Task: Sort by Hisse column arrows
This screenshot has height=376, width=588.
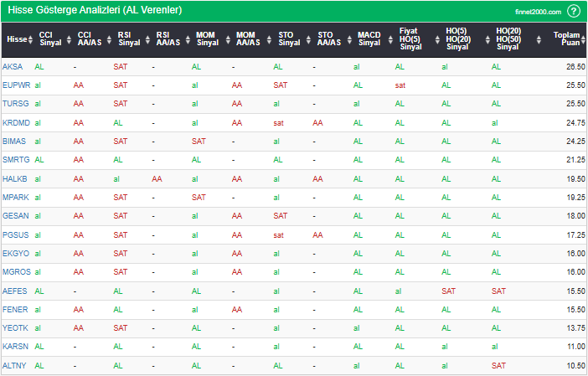Action: (30, 39)
